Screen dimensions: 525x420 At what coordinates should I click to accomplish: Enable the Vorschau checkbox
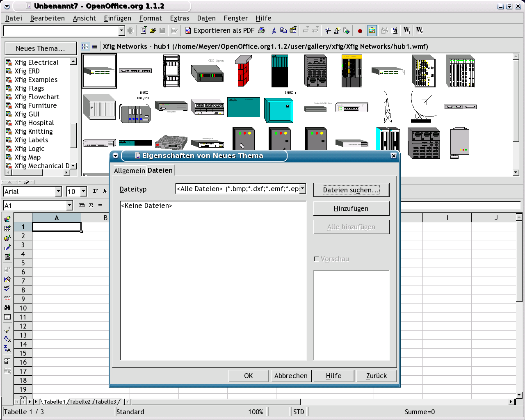point(316,259)
